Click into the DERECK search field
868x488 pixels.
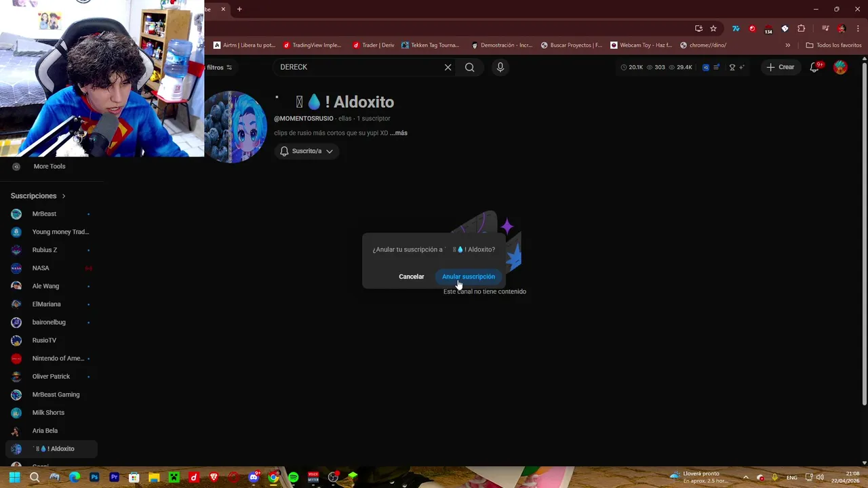358,67
